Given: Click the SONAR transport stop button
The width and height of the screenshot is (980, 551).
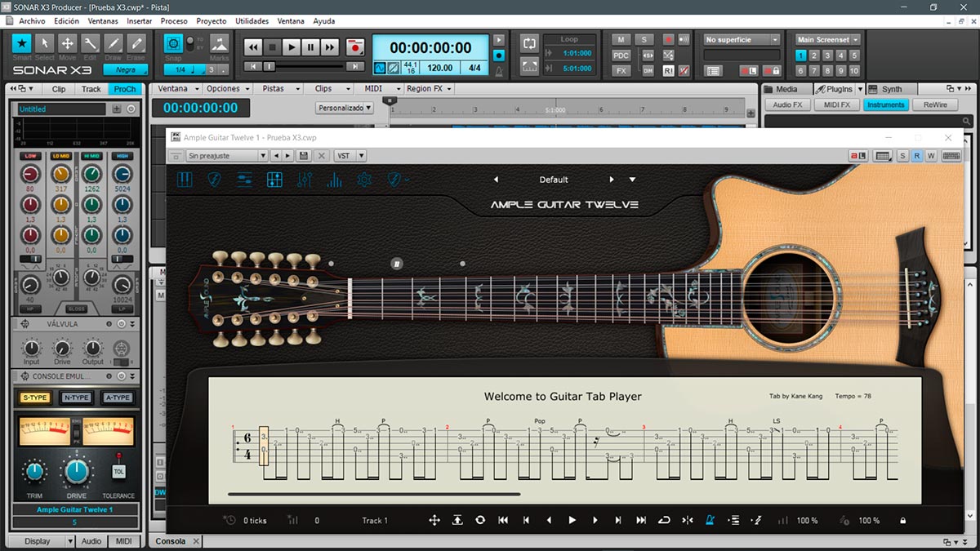Looking at the screenshot, I should tap(273, 47).
